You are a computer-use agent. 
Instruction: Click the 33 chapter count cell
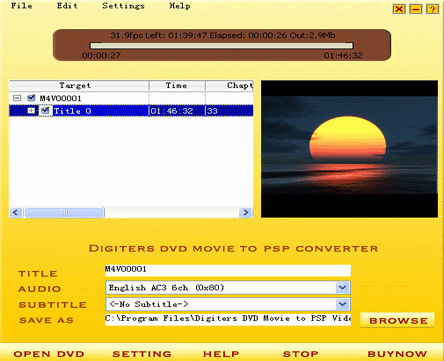pos(229,111)
